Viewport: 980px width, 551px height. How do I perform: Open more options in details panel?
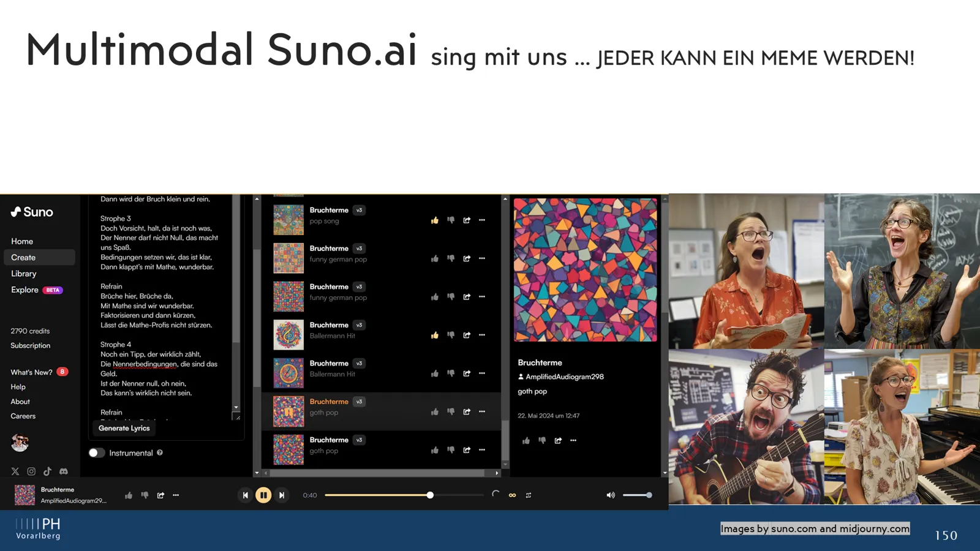coord(573,440)
